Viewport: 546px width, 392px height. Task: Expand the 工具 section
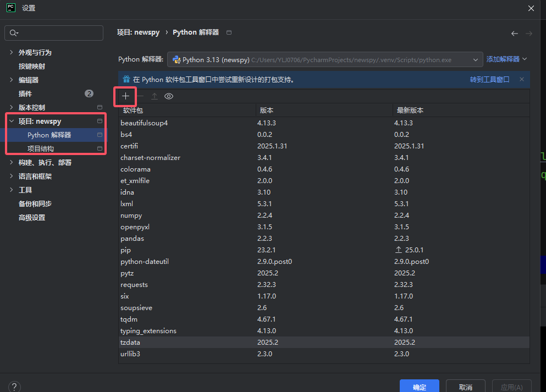(x=12, y=190)
